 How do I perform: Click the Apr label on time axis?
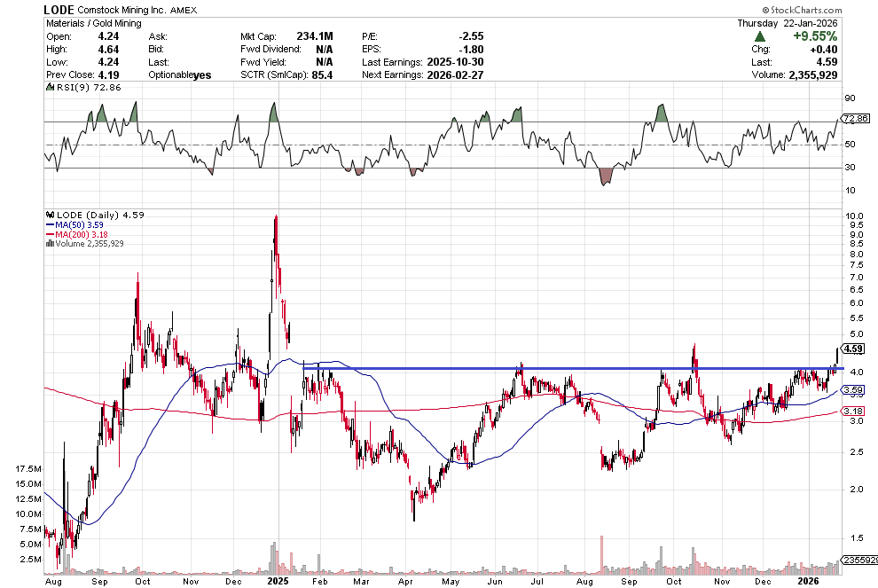[405, 581]
